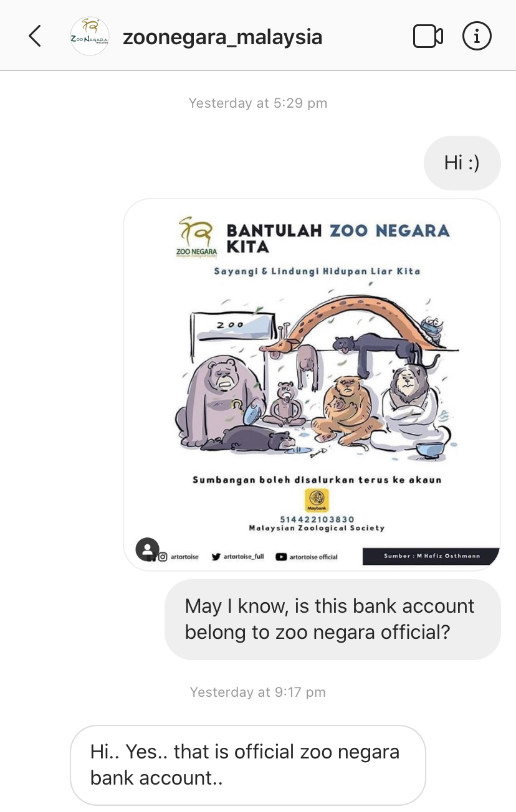Tap the 'Yesterday at 9:17 pm' timestamp
This screenshot has width=516, height=812.
click(x=258, y=692)
